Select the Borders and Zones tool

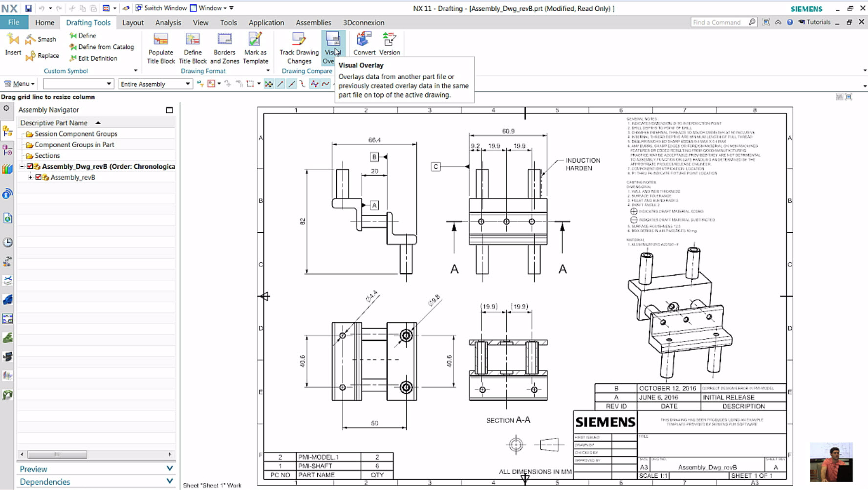(224, 46)
